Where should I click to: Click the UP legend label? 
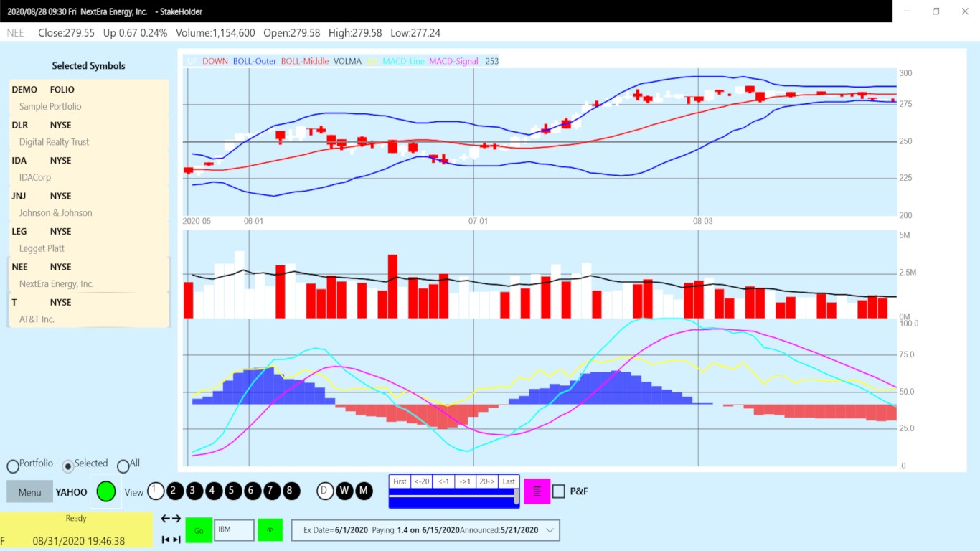pyautogui.click(x=192, y=61)
